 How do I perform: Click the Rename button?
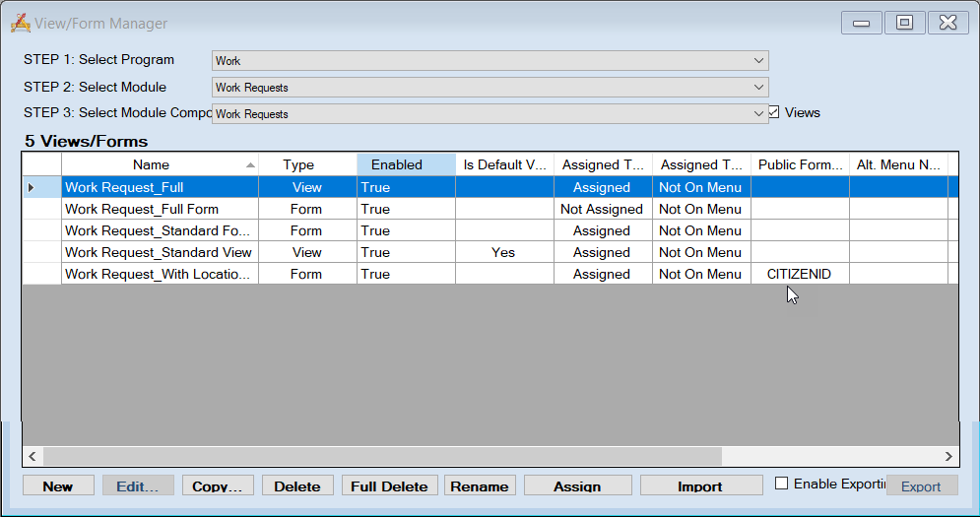480,485
